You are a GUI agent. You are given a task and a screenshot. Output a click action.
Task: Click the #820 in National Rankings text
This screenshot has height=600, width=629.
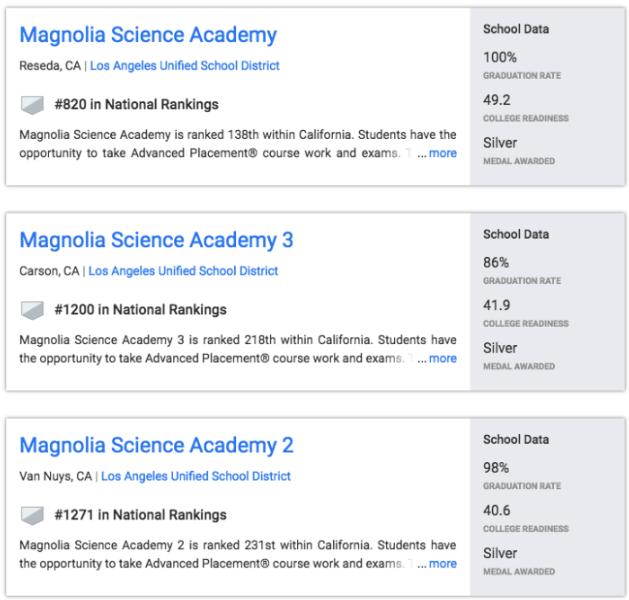click(x=136, y=104)
